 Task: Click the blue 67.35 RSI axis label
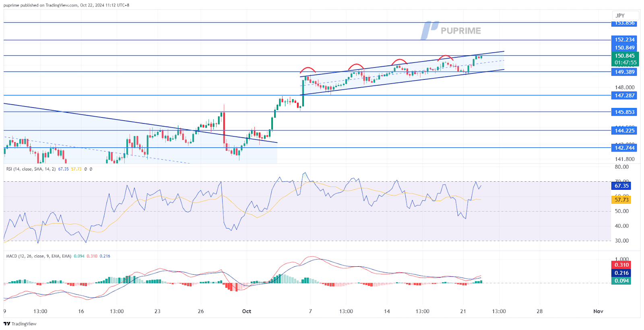click(x=621, y=186)
